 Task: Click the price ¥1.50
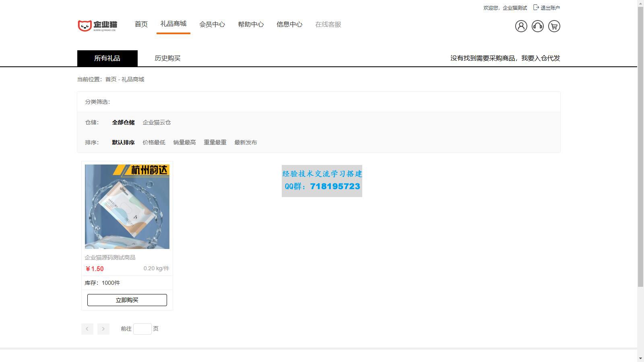click(x=95, y=269)
